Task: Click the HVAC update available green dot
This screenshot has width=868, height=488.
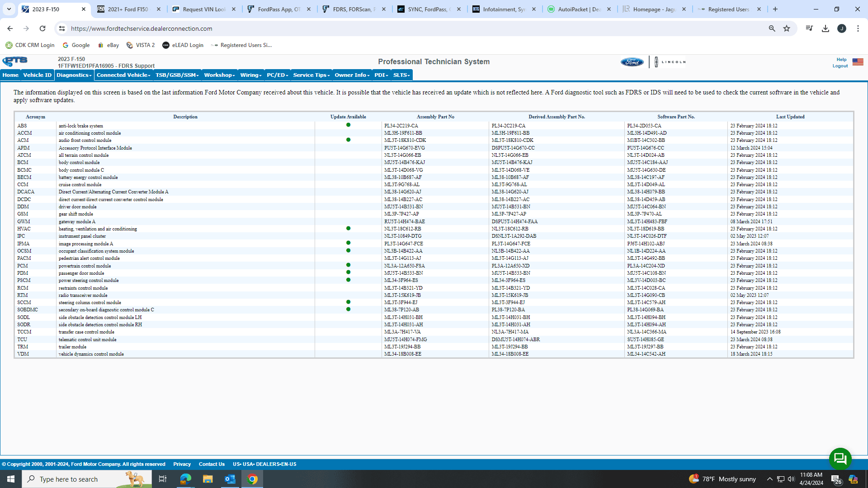Action: tap(348, 229)
